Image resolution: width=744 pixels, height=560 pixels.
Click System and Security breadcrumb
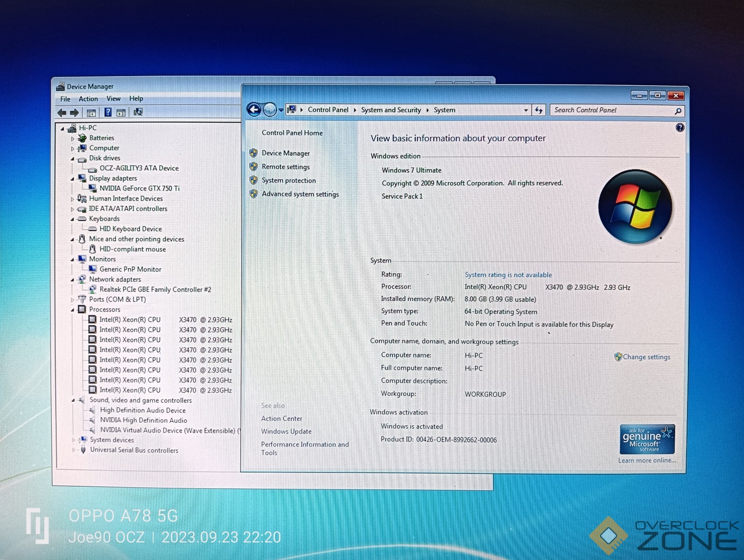tap(391, 110)
